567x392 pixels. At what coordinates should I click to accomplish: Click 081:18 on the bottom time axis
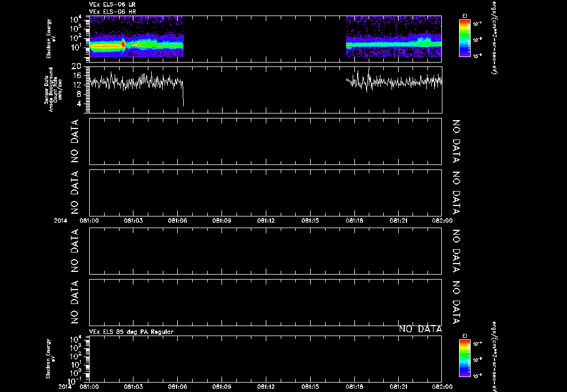click(354, 386)
